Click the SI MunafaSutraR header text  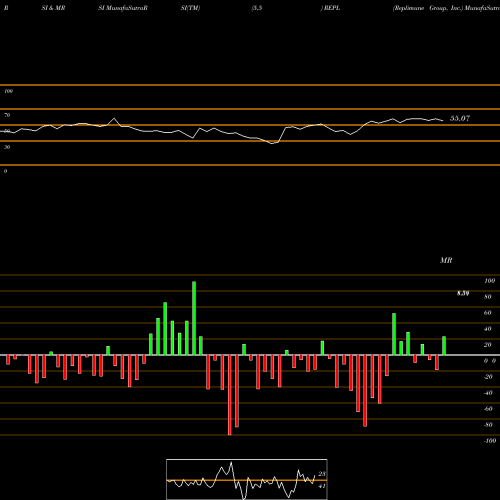tap(123, 8)
